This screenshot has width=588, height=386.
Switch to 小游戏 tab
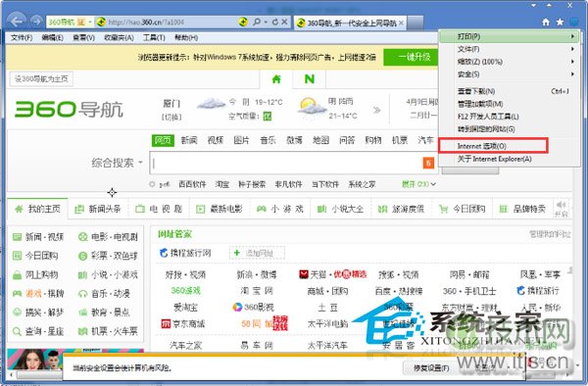pos(280,209)
